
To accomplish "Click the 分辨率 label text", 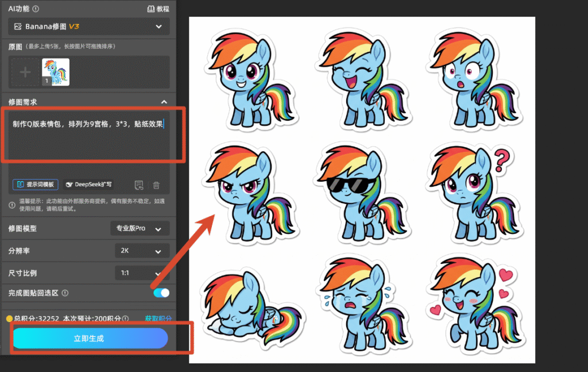I will click(x=19, y=251).
